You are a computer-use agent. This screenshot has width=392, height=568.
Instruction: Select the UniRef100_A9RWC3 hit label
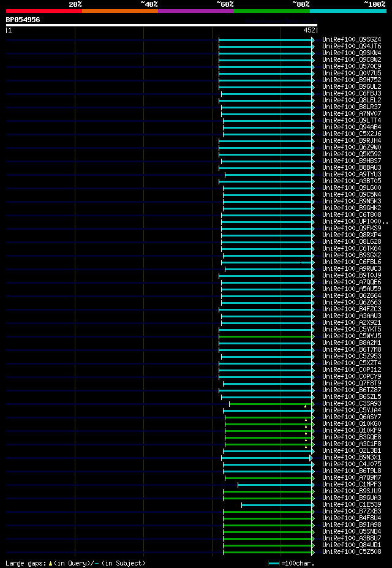352,269
